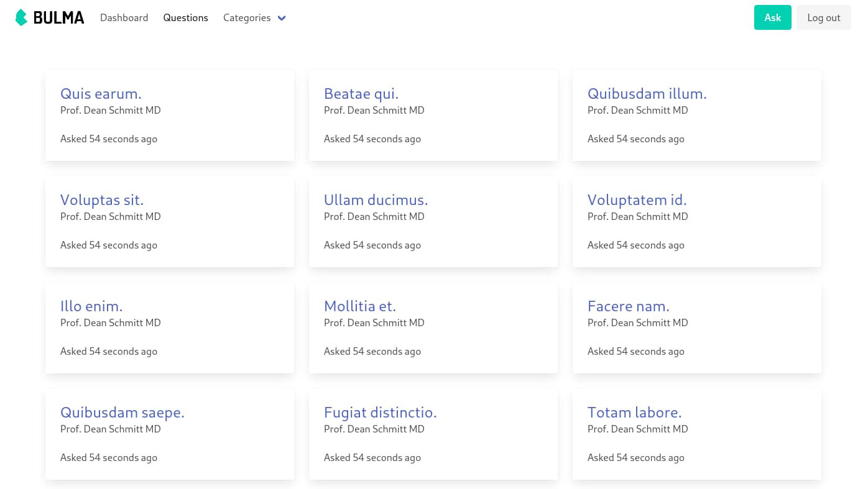Open the question 'Facere nam.'
Image resolution: width=868 pixels, height=489 pixels.
pos(628,306)
